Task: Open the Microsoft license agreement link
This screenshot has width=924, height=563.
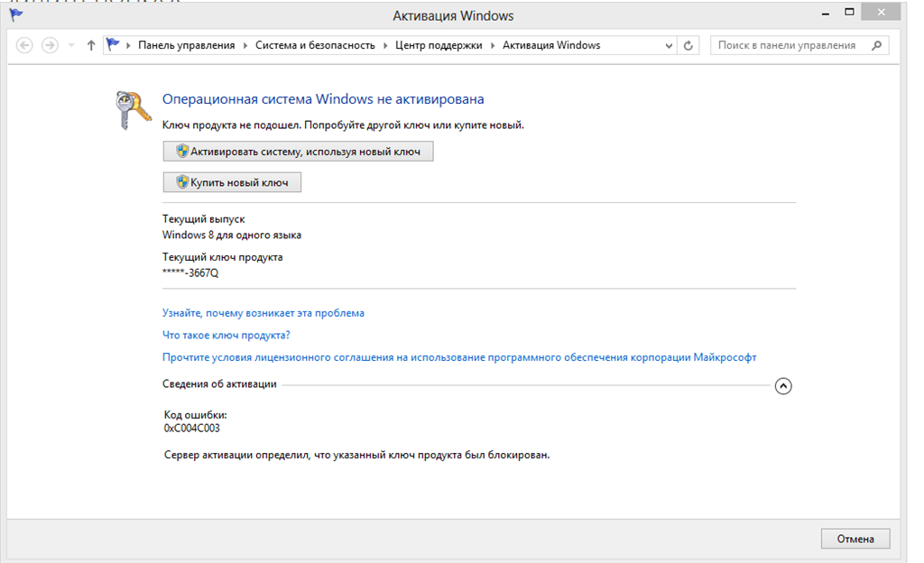Action: [459, 357]
